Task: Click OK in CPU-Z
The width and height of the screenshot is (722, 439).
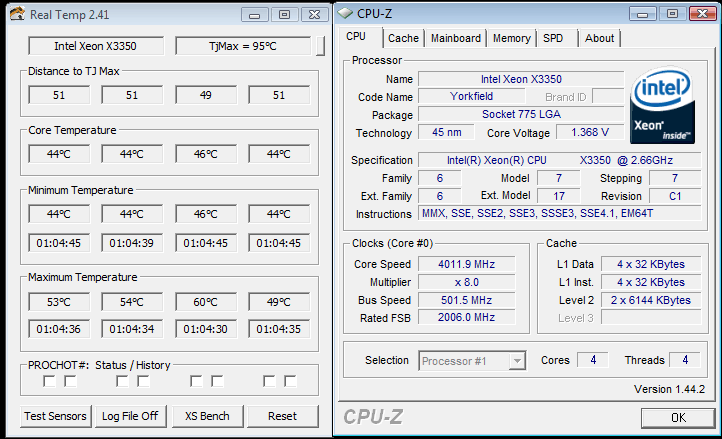Action: coord(678,418)
